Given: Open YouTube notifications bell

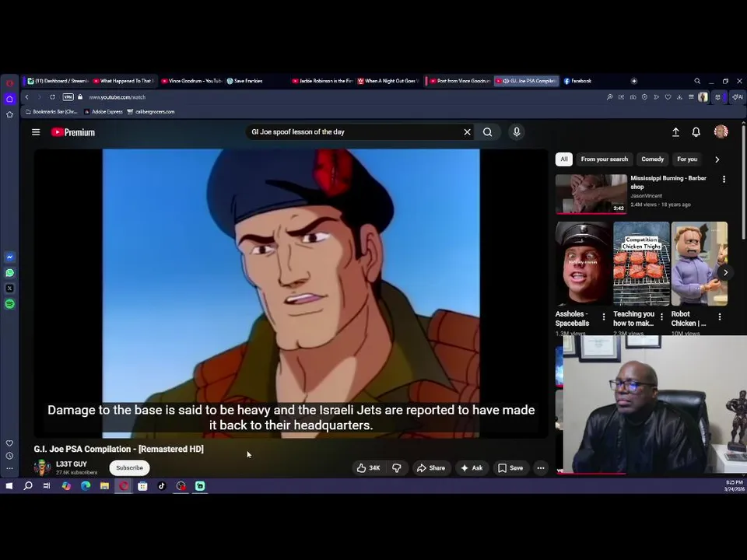Looking at the screenshot, I should [696, 132].
